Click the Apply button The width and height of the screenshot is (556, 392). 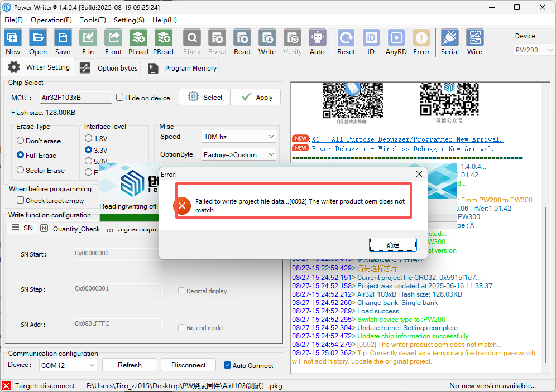point(255,97)
